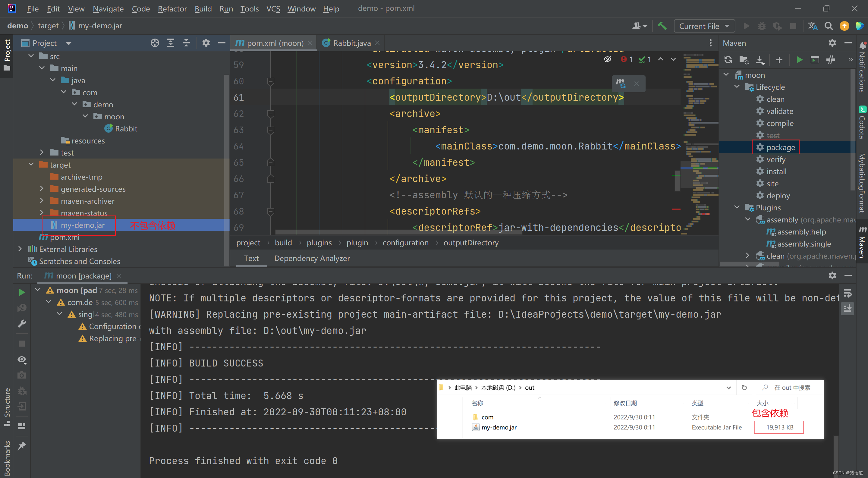Toggle the Bookmarks tool window
868x478 pixels.
point(7,458)
